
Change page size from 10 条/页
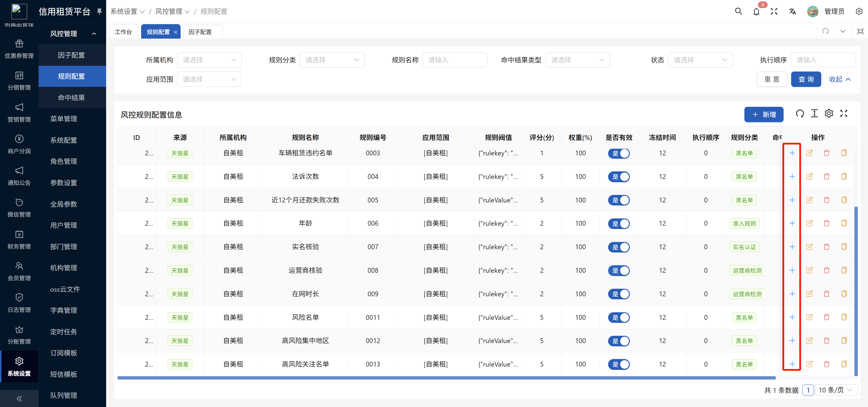click(x=836, y=390)
